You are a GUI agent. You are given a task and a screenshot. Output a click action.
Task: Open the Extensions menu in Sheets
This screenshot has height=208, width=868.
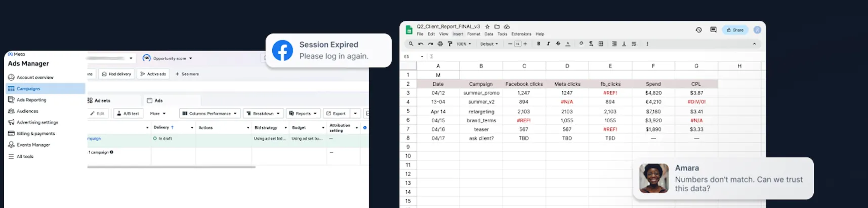(521, 34)
